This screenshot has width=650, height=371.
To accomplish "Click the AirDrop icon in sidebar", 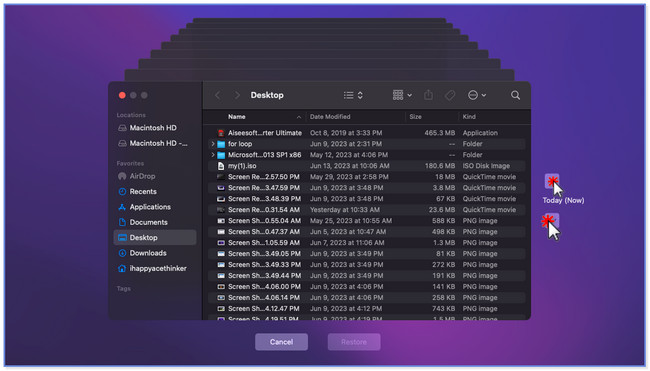I will point(122,176).
